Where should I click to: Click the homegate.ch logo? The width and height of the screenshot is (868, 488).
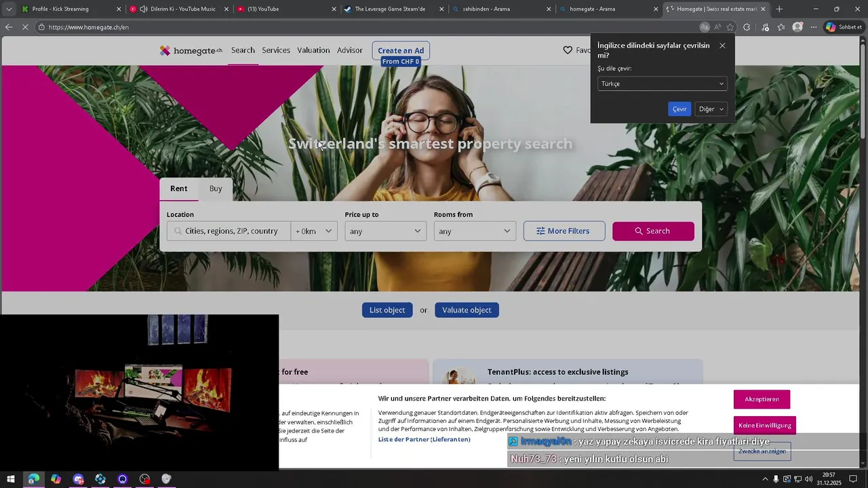191,50
